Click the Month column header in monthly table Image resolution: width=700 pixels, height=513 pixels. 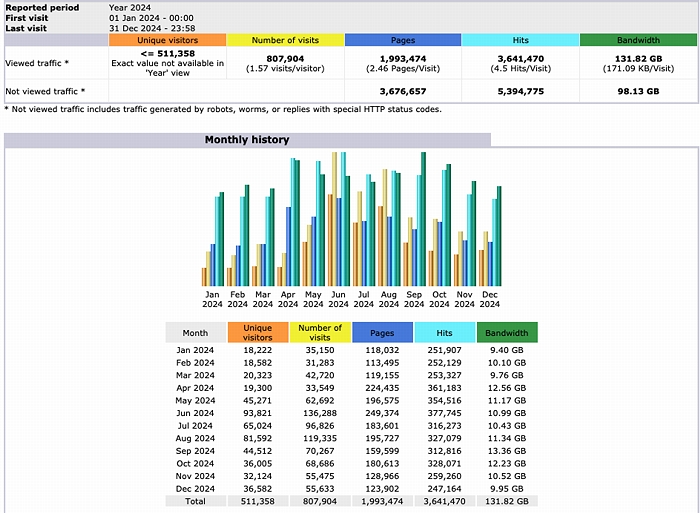coord(195,333)
